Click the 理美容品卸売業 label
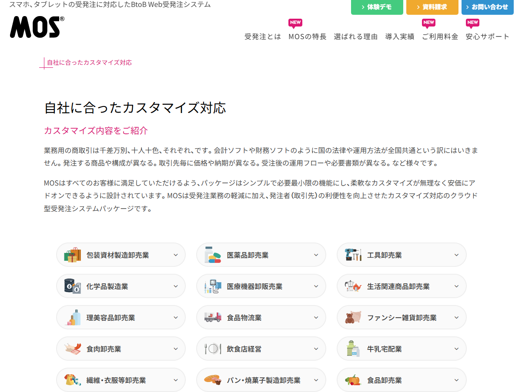 pos(111,318)
